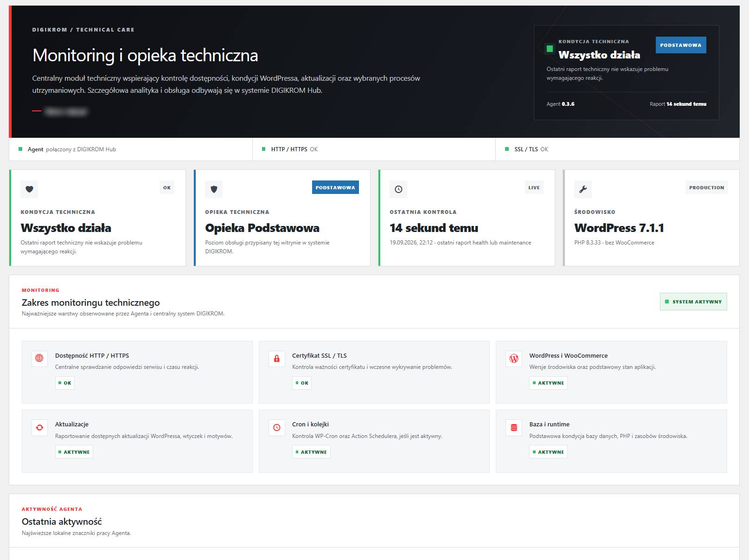This screenshot has width=749, height=560.
Task: Click the Zakres monitoringu technicznego heading
Action: (x=91, y=303)
